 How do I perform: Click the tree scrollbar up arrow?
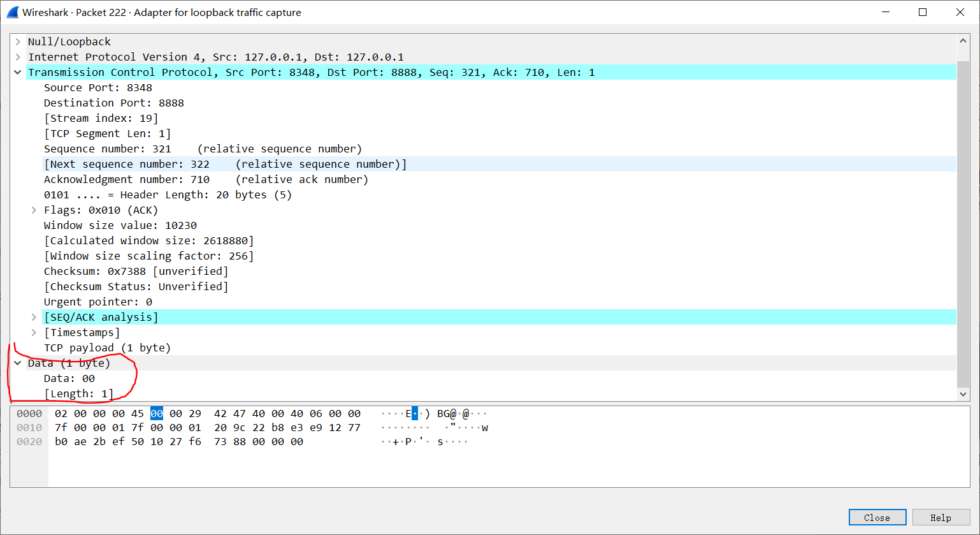(x=963, y=41)
